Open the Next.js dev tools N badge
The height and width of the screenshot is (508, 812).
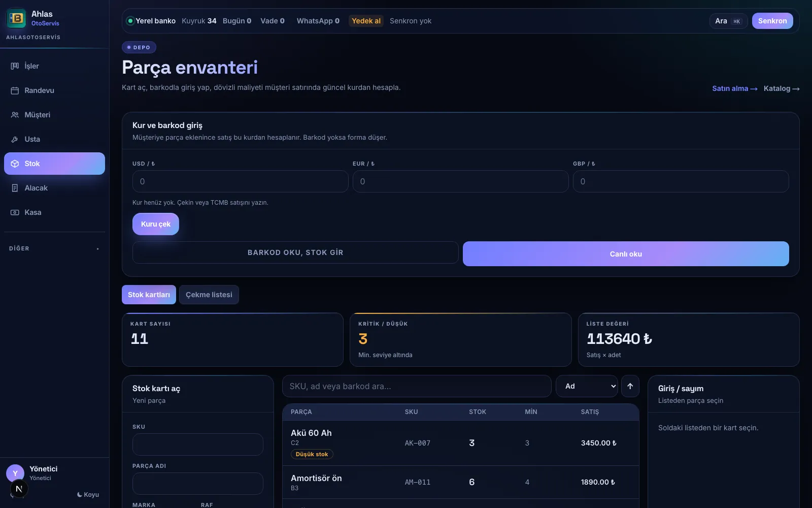[x=19, y=489]
